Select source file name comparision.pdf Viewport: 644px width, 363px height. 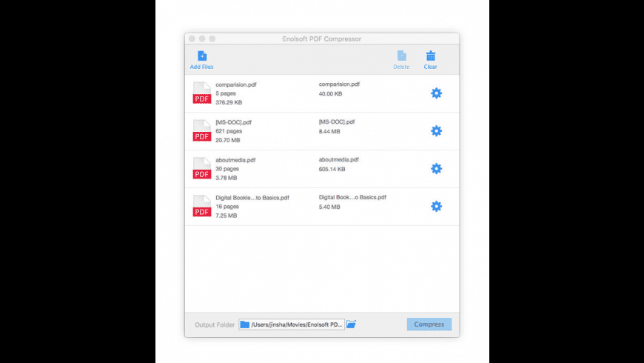click(236, 84)
